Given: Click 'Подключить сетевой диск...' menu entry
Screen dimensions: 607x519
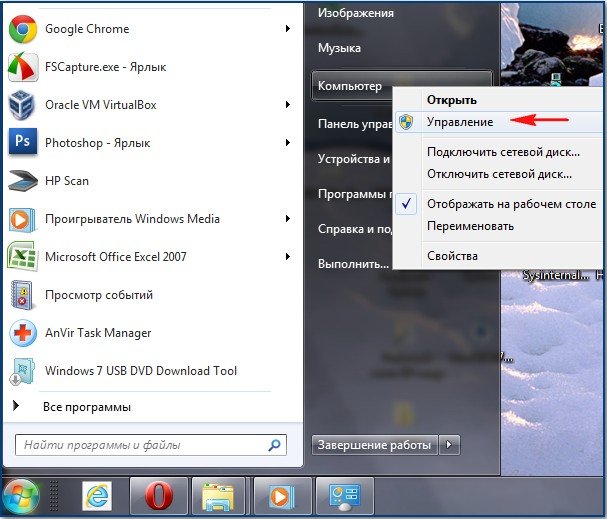Looking at the screenshot, I should tap(502, 152).
